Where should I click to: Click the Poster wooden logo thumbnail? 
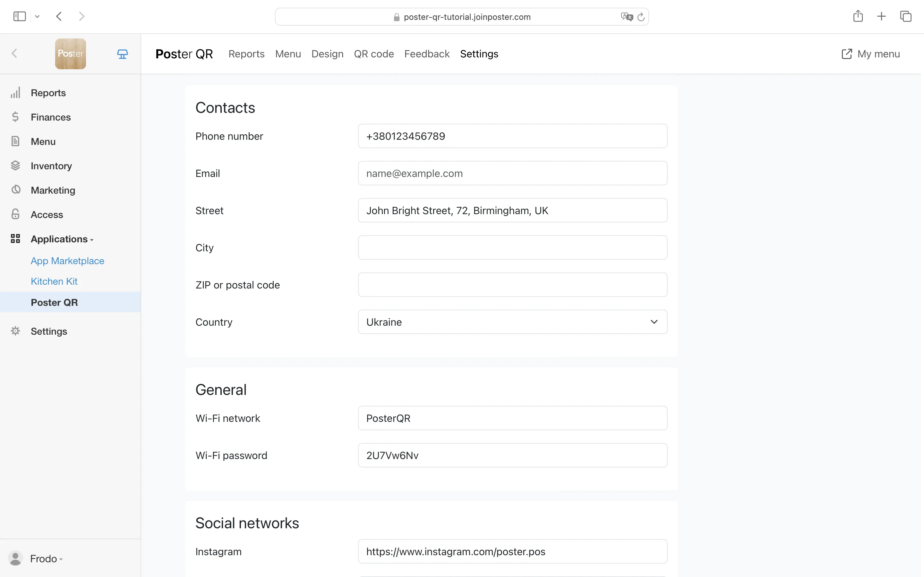click(x=71, y=54)
